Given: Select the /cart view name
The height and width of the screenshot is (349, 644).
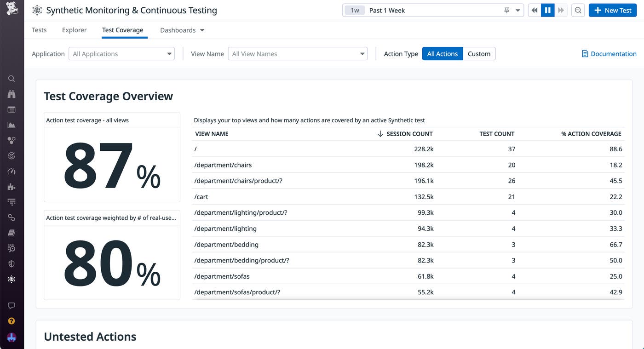Looking at the screenshot, I should [x=201, y=197].
